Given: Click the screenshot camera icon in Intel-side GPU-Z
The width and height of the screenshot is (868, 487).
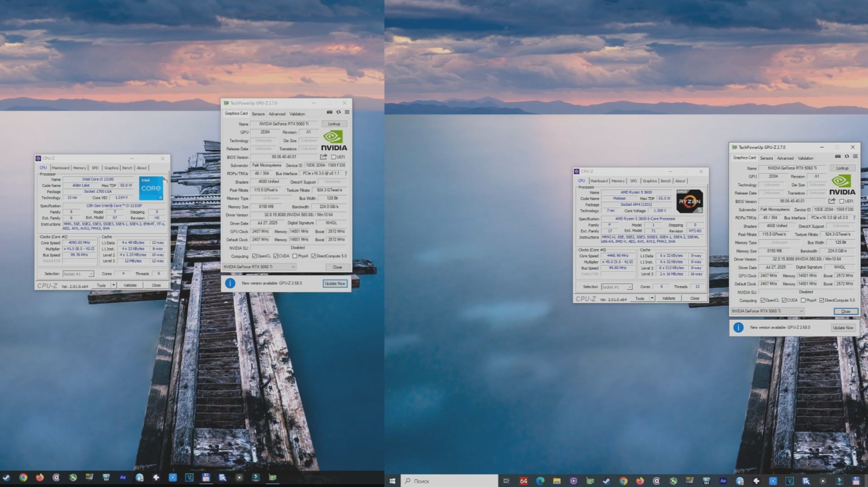Looking at the screenshot, I should tap(330, 112).
